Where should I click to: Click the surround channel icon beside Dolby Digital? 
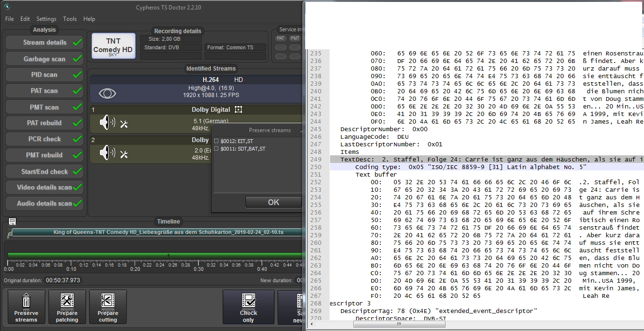point(239,109)
